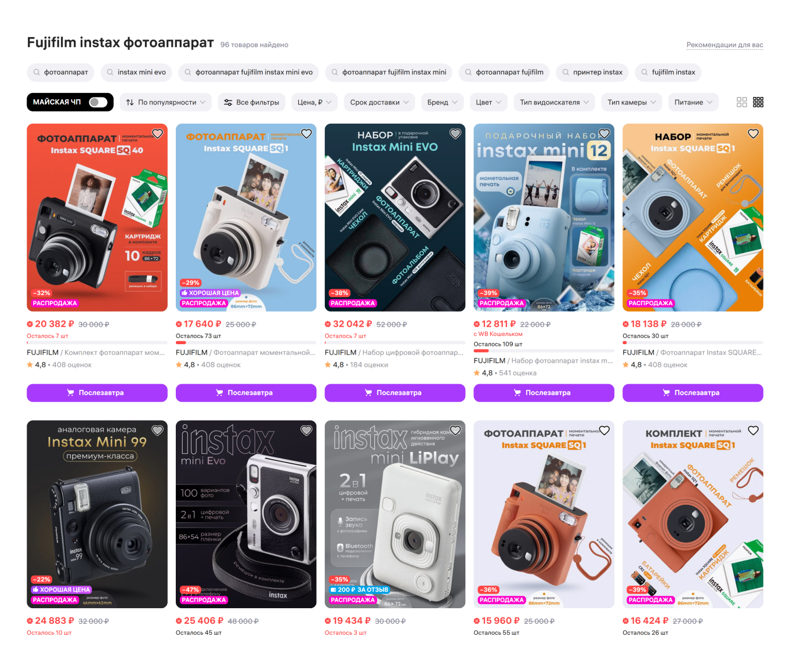Open Рекомендации для вас link
The height and width of the screenshot is (672, 789).
[725, 45]
